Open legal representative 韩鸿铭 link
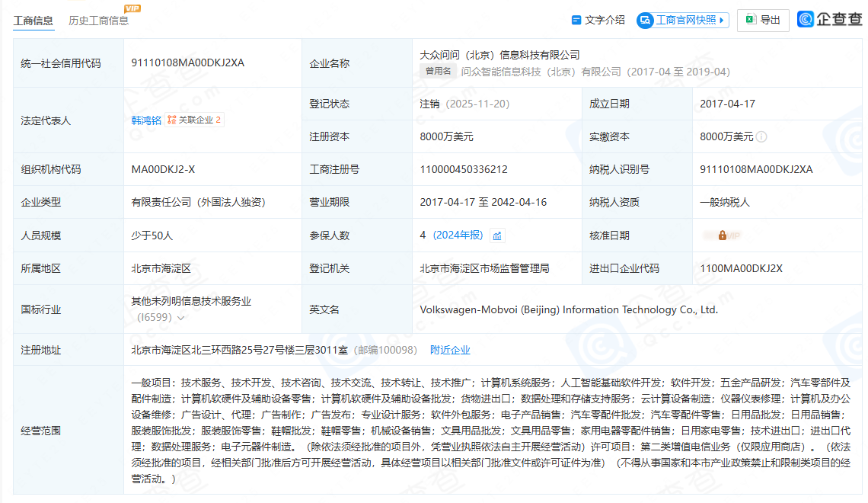The image size is (868, 503). [146, 120]
